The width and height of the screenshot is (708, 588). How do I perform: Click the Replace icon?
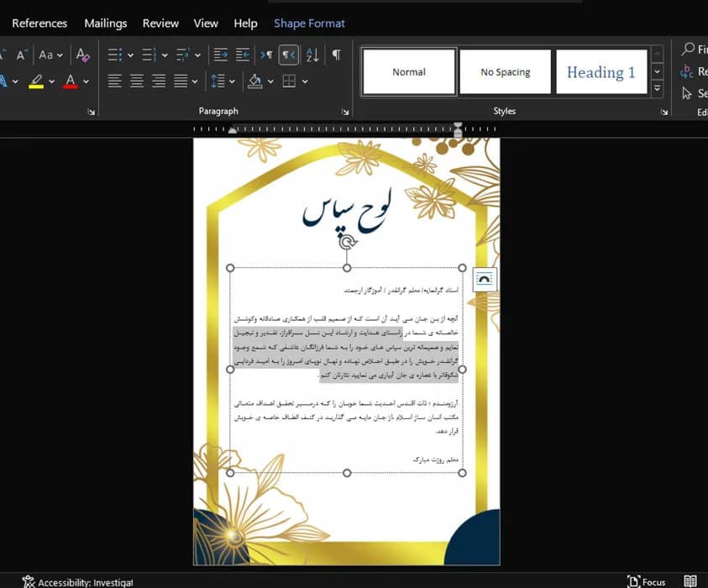click(x=687, y=71)
